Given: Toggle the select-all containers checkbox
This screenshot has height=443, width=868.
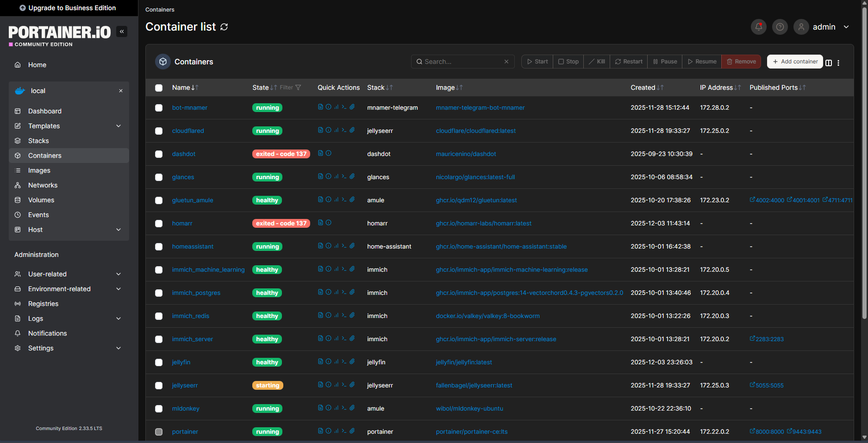Looking at the screenshot, I should pyautogui.click(x=159, y=88).
